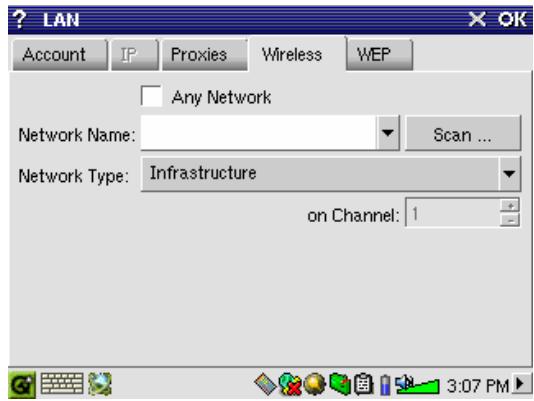The height and width of the screenshot is (401, 534).
Task: Open the on-screen keyboard icon
Action: (62, 384)
